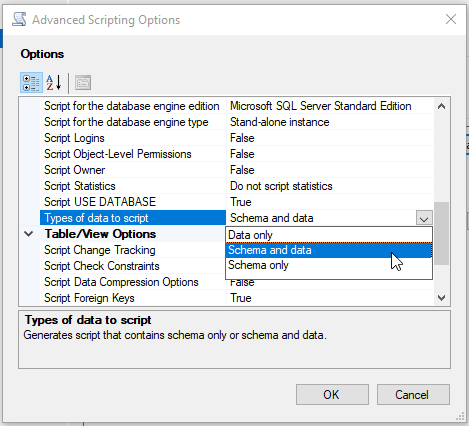This screenshot has width=469, height=426.
Task: Close the Advanced Scripting Options dialog
Action: coord(451,19)
